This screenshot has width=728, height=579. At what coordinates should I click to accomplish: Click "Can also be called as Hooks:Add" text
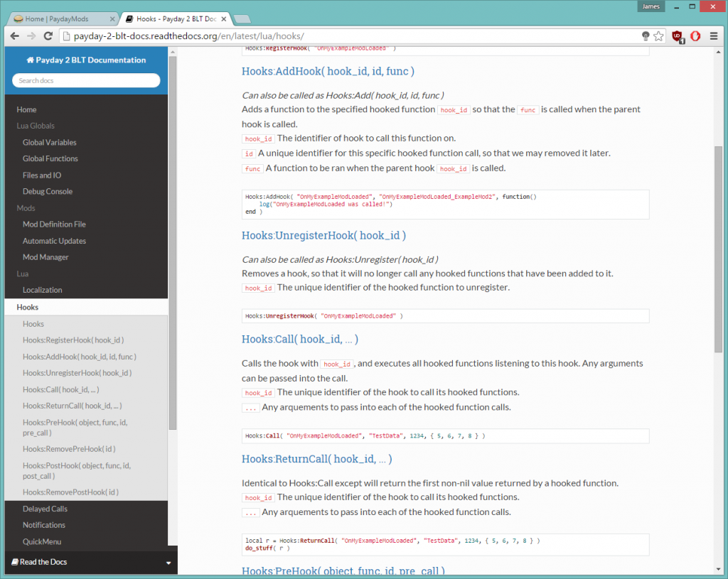coord(343,96)
